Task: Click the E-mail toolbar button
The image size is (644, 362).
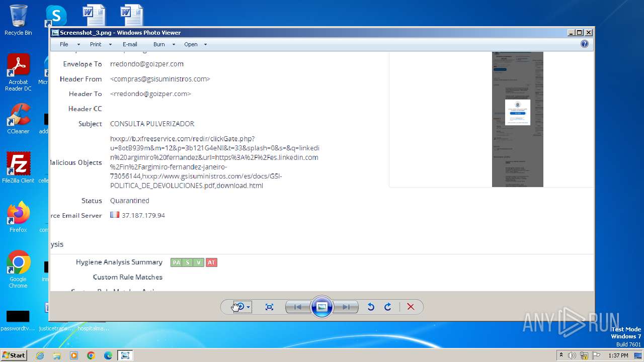Action: click(130, 44)
